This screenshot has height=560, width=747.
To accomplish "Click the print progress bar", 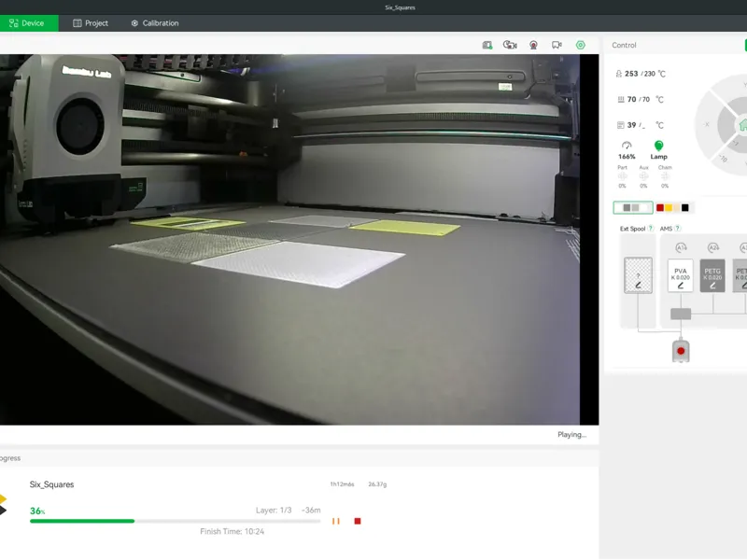I will pyautogui.click(x=175, y=522).
